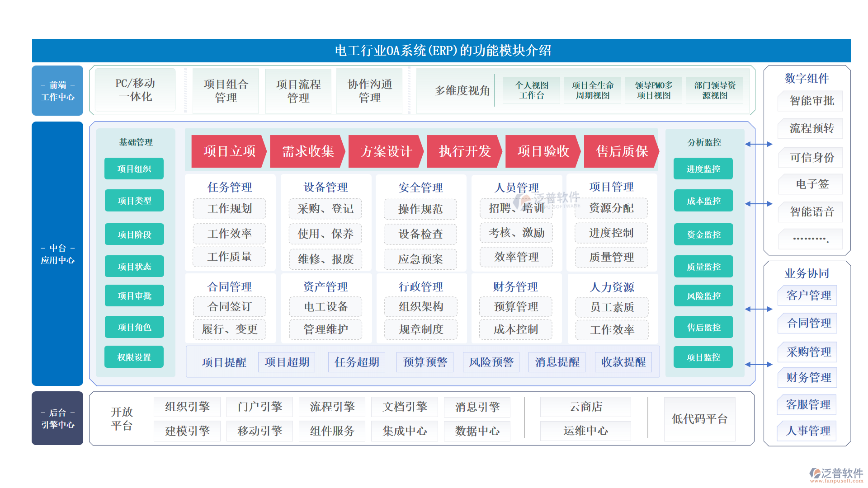The width and height of the screenshot is (868, 488).
Task: Open the 电子签 digital component
Action: coord(809,184)
